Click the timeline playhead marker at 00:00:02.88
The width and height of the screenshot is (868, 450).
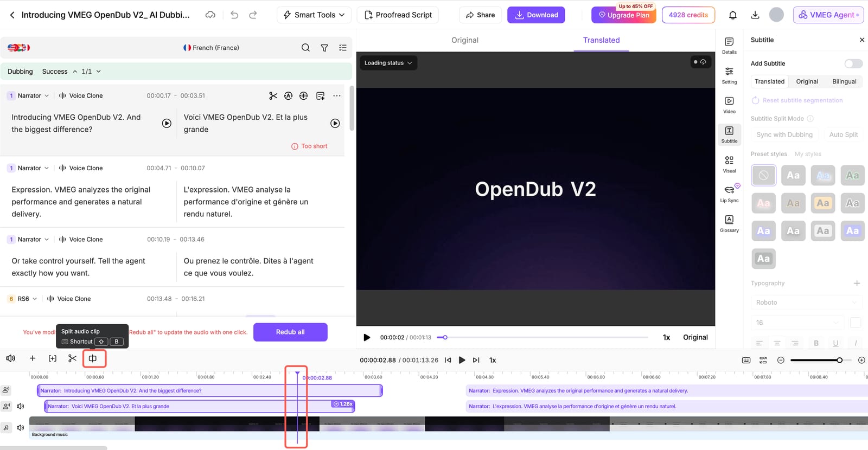[297, 374]
